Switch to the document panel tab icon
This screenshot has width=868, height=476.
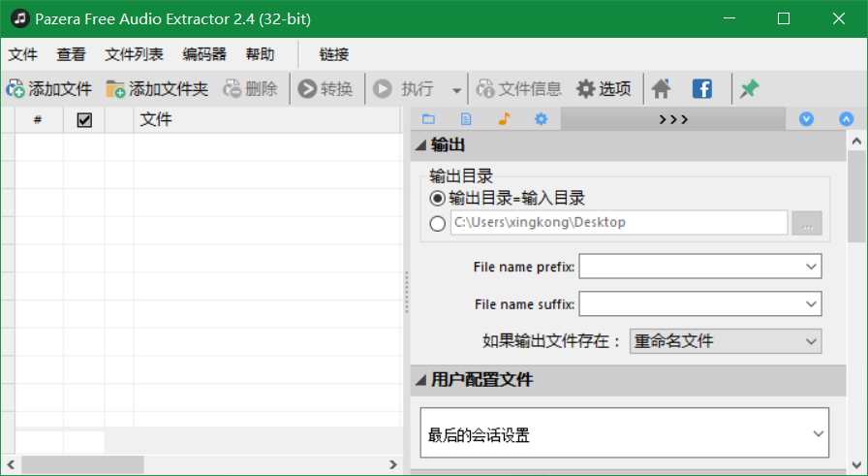point(466,118)
